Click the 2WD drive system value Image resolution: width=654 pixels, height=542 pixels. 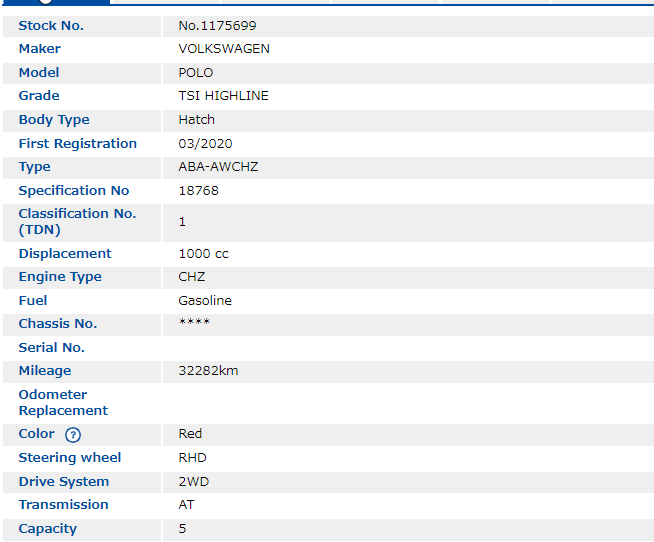pos(193,482)
